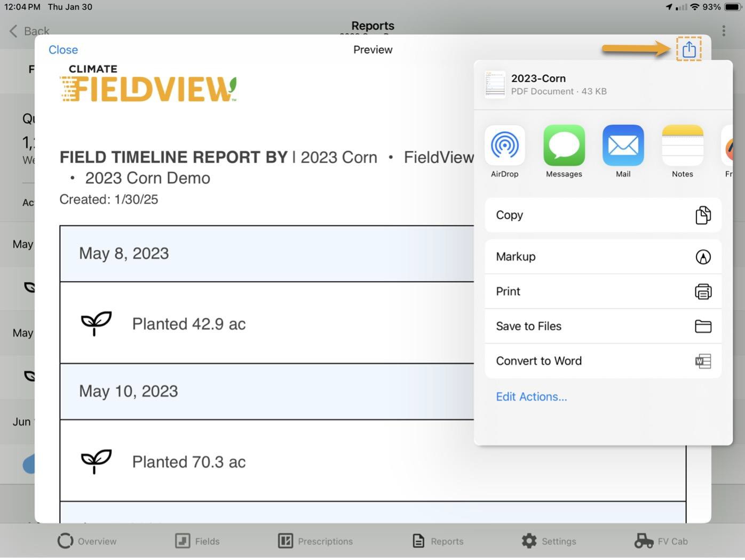Image resolution: width=745 pixels, height=560 pixels.
Task: Open the Fields section
Action: [x=197, y=541]
